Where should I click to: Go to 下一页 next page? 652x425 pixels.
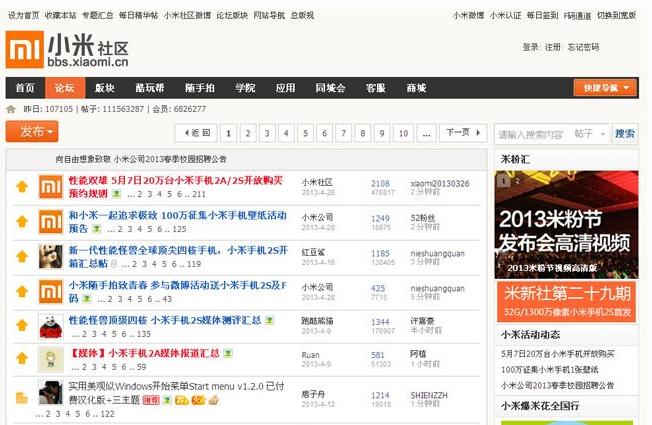click(x=463, y=133)
